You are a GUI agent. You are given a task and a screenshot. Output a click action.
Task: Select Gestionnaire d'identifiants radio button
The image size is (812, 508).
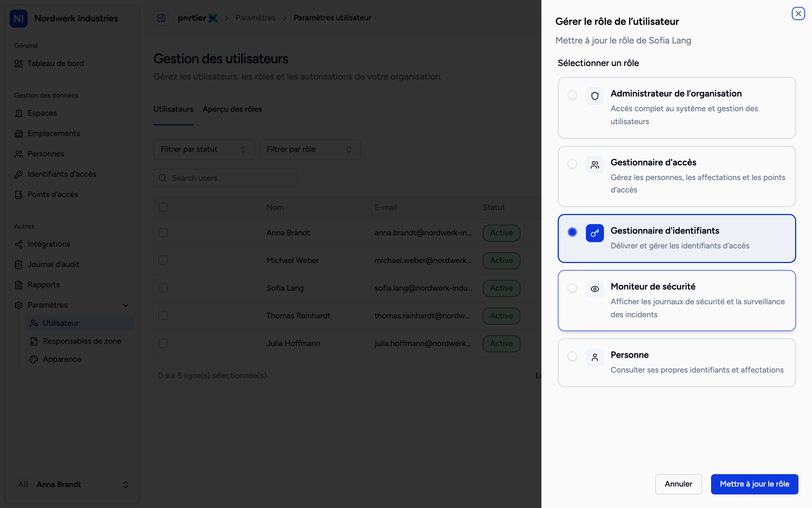pyautogui.click(x=572, y=232)
